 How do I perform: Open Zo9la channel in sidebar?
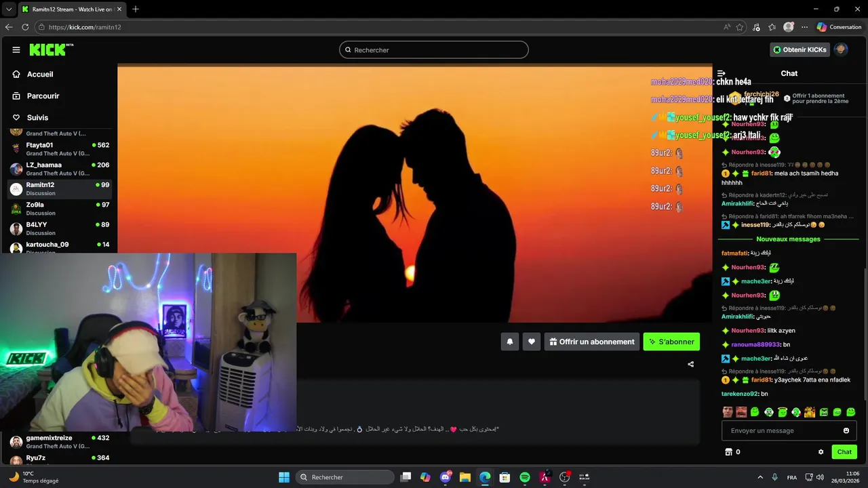(59, 209)
